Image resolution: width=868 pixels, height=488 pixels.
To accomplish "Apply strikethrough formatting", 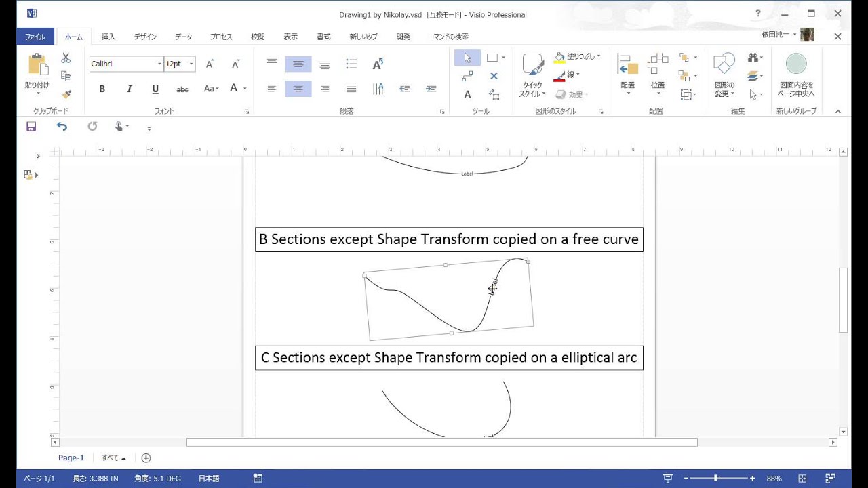I will tap(182, 89).
